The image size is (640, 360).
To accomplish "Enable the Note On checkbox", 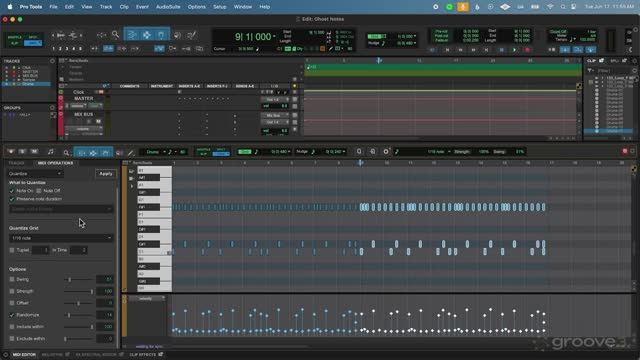I will click(x=12, y=191).
